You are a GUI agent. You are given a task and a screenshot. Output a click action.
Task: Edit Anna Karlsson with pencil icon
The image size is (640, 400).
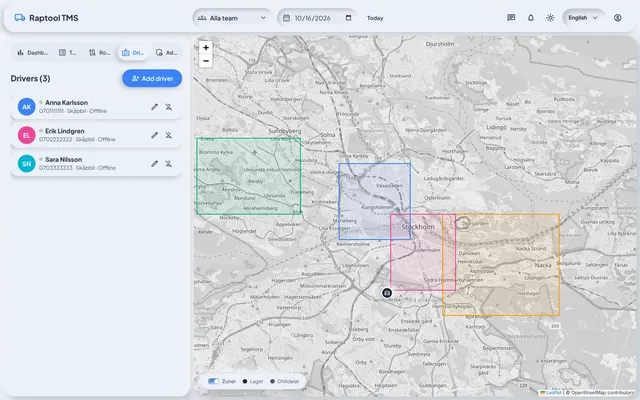(154, 107)
